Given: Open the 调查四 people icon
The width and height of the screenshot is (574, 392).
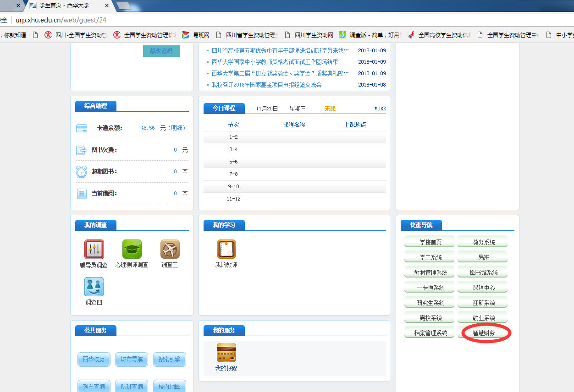Looking at the screenshot, I should pyautogui.click(x=94, y=287).
